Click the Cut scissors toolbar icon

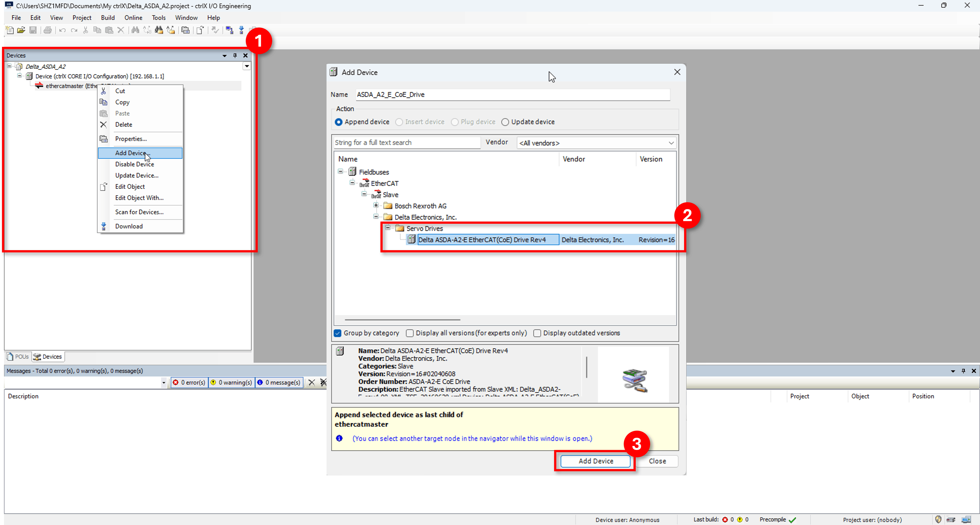click(86, 30)
